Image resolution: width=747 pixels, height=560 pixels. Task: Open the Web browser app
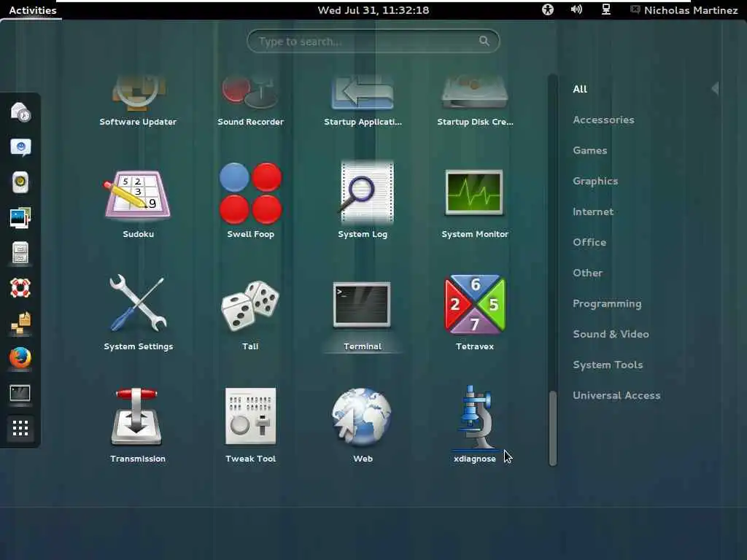click(363, 425)
